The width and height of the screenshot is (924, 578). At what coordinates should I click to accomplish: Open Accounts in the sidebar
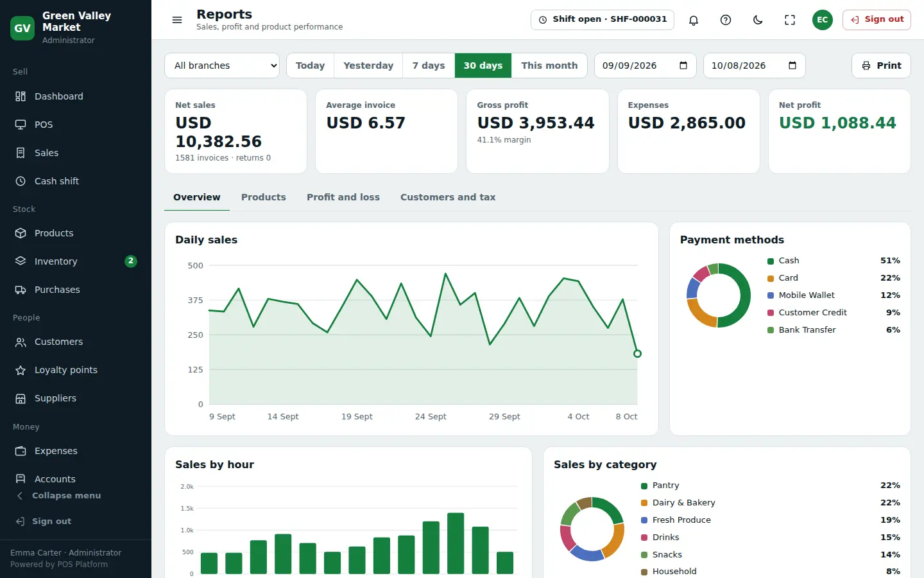coord(76,479)
